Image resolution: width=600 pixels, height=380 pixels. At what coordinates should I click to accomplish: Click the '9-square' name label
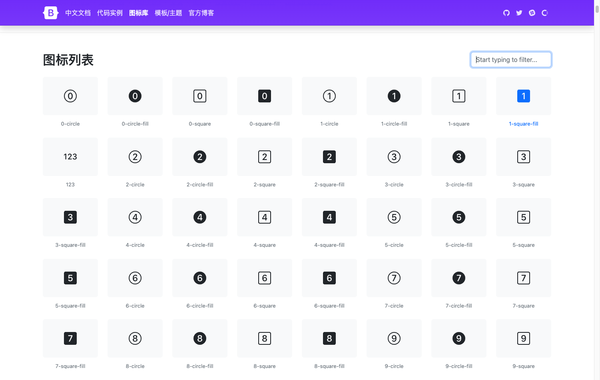pos(523,366)
